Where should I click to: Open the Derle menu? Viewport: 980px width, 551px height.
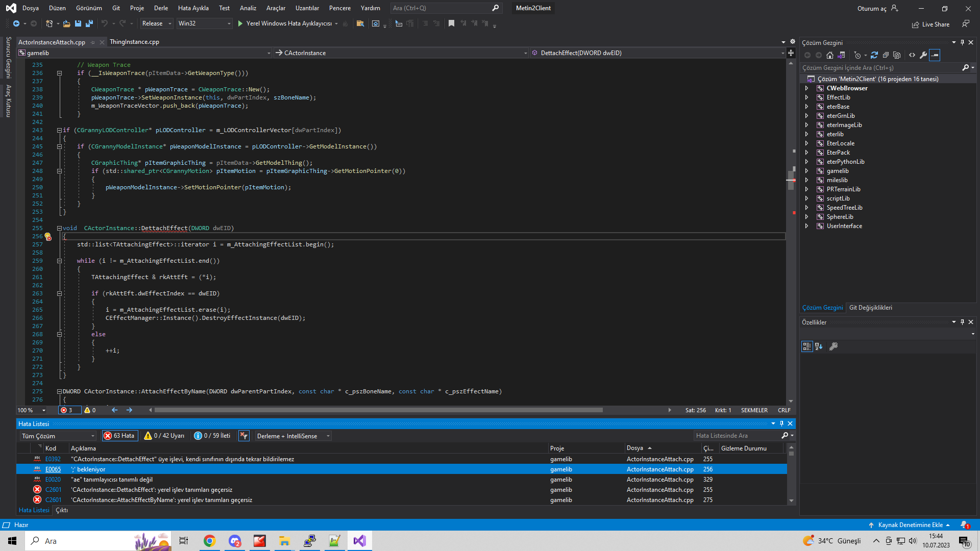click(161, 8)
